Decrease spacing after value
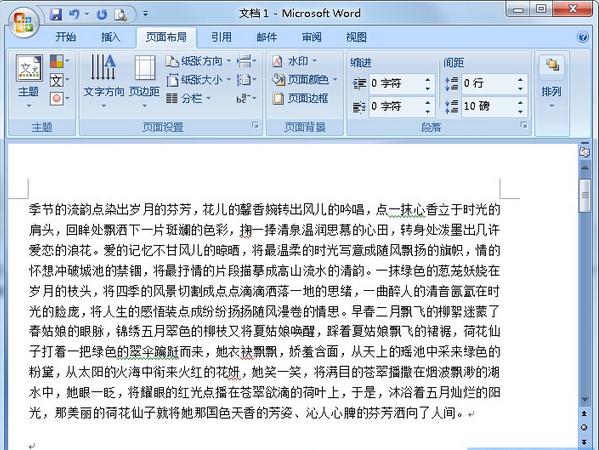599x450 pixels. 520,111
